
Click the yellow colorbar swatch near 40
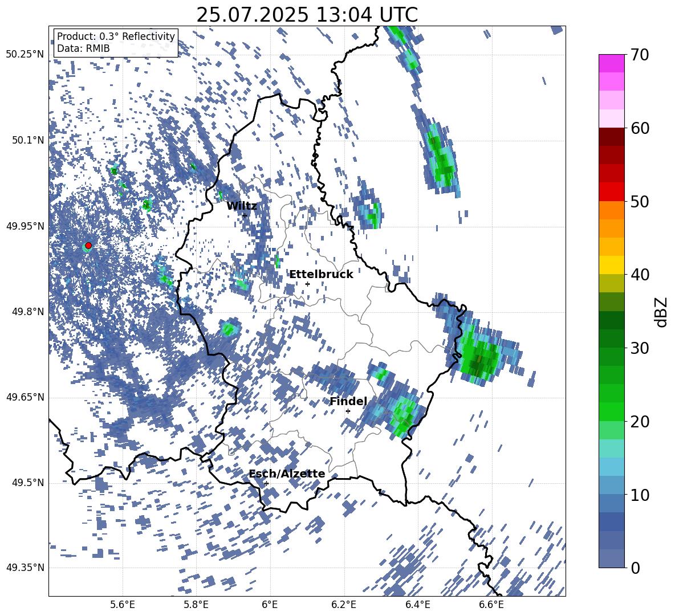(611, 265)
